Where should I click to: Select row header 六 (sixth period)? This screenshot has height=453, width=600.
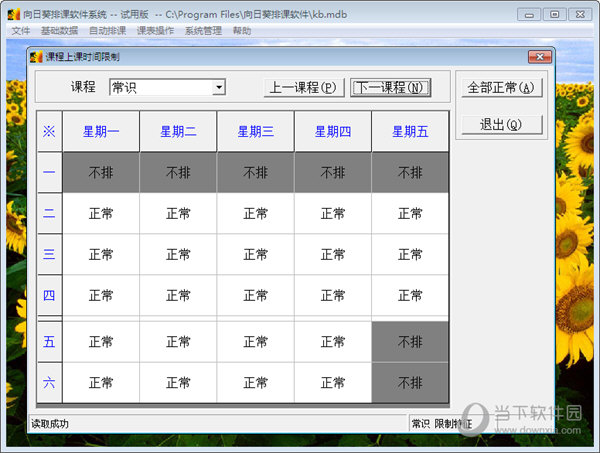click(x=49, y=382)
